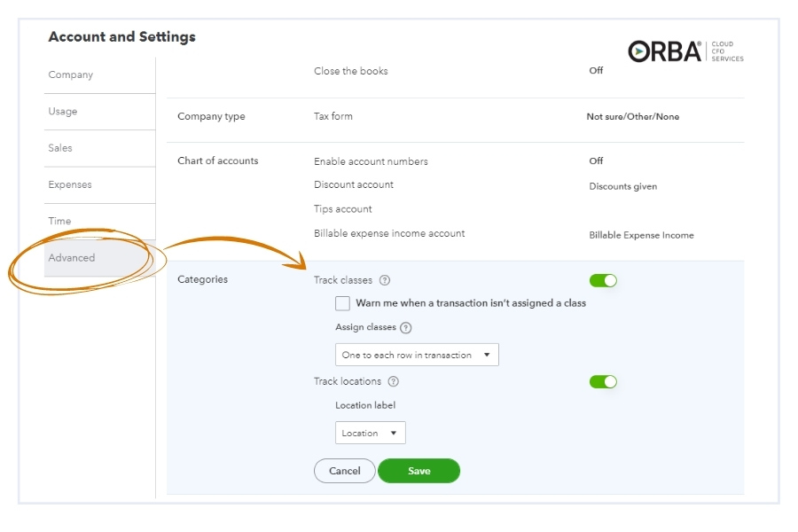
Task: Select the Expenses tab in sidebar
Action: pos(70,184)
